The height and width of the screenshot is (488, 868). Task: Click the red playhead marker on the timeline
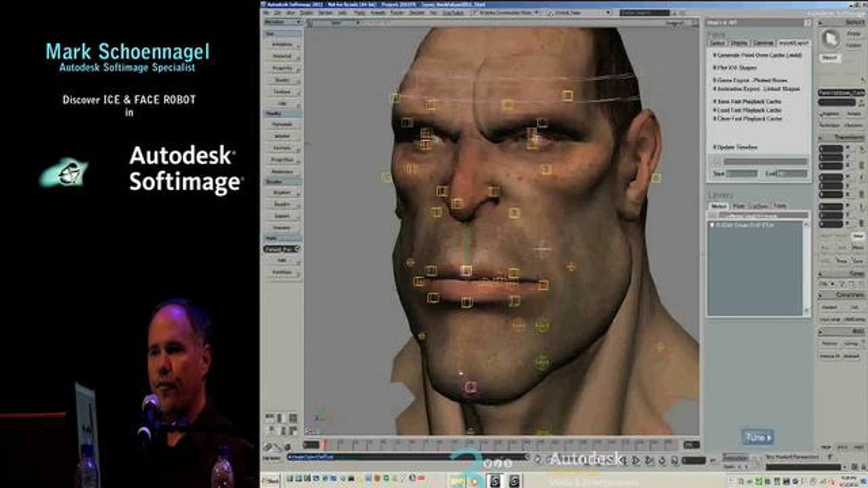325,445
